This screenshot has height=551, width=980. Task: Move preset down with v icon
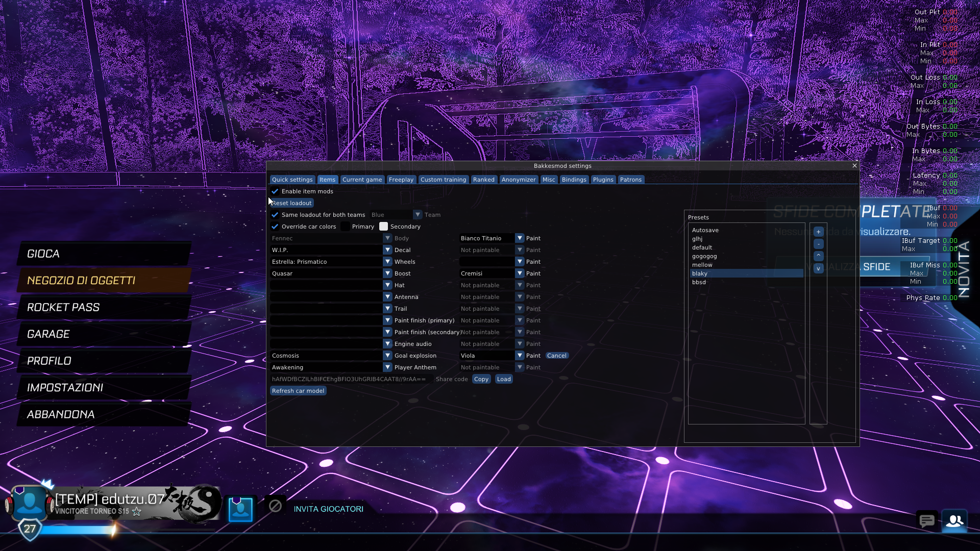818,268
